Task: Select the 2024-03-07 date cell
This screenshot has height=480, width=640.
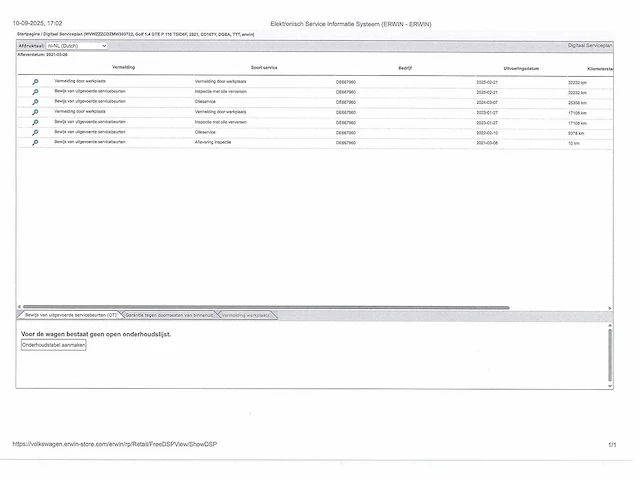Action: tap(487, 102)
